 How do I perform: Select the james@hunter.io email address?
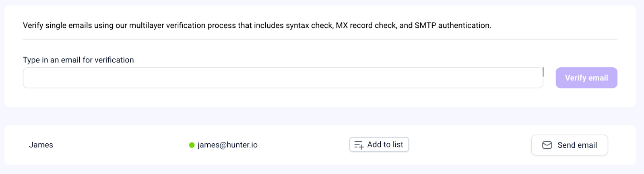point(227,145)
